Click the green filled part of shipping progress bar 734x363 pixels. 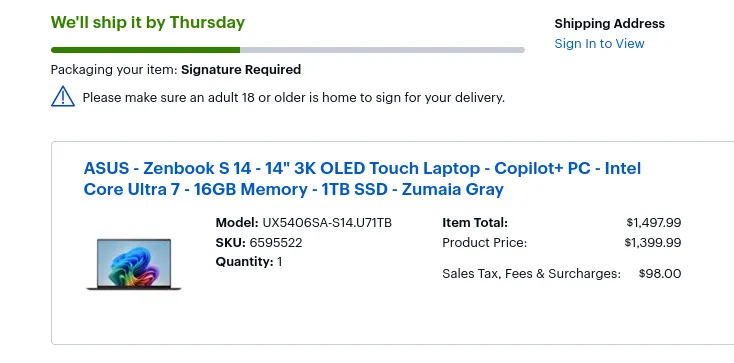[x=145, y=50]
